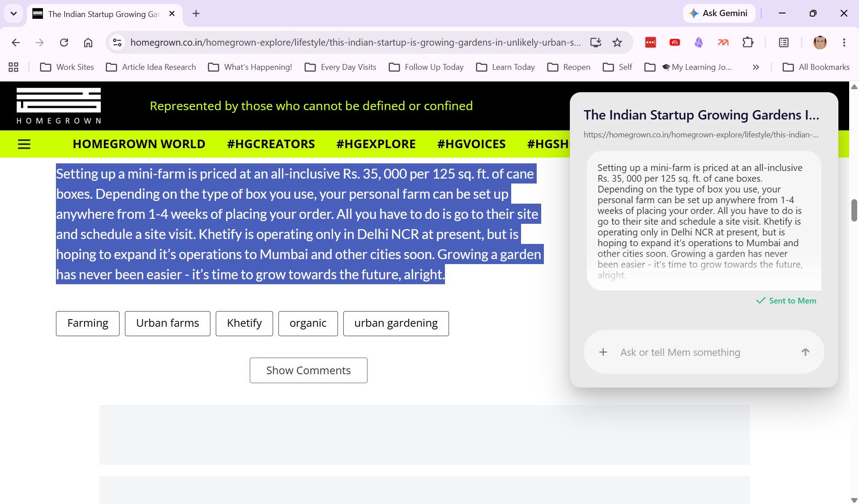Click the install app icon in address bar
The width and height of the screenshot is (859, 504).
pos(595,43)
